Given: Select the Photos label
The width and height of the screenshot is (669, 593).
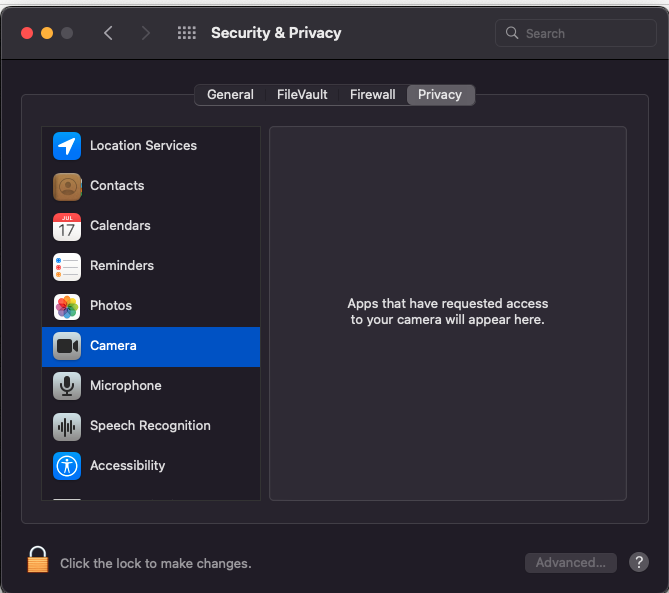Looking at the screenshot, I should coord(111,306).
